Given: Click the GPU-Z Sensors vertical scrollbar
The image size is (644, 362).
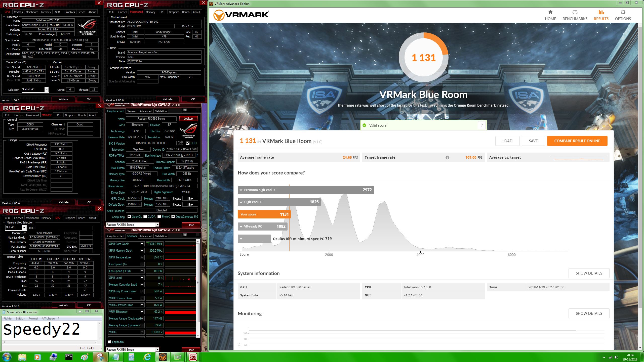Looking at the screenshot, I should point(198,283).
